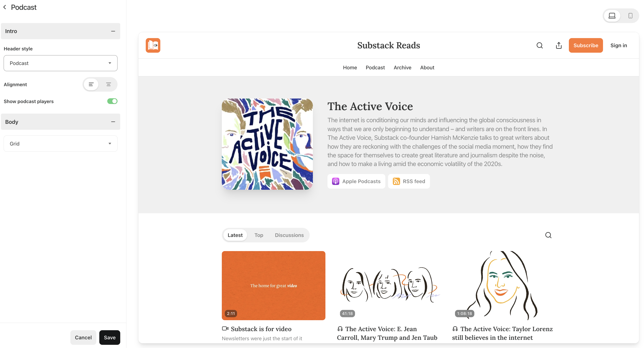The image size is (644, 348).
Task: Click the Subscribe button
Action: tap(586, 45)
